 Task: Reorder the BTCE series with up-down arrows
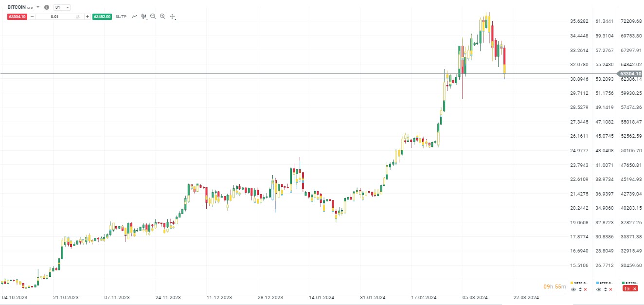(x=605, y=289)
